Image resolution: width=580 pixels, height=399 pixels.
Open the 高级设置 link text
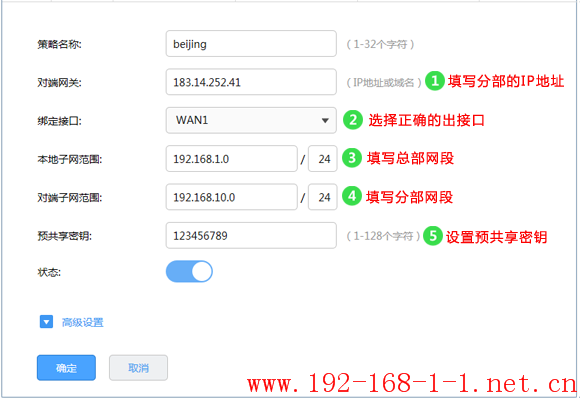82,322
